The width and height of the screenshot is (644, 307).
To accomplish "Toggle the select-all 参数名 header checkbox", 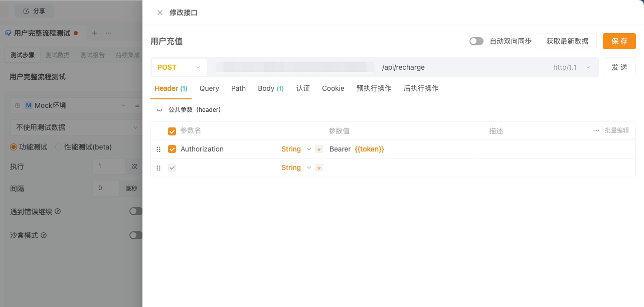I will tap(172, 131).
